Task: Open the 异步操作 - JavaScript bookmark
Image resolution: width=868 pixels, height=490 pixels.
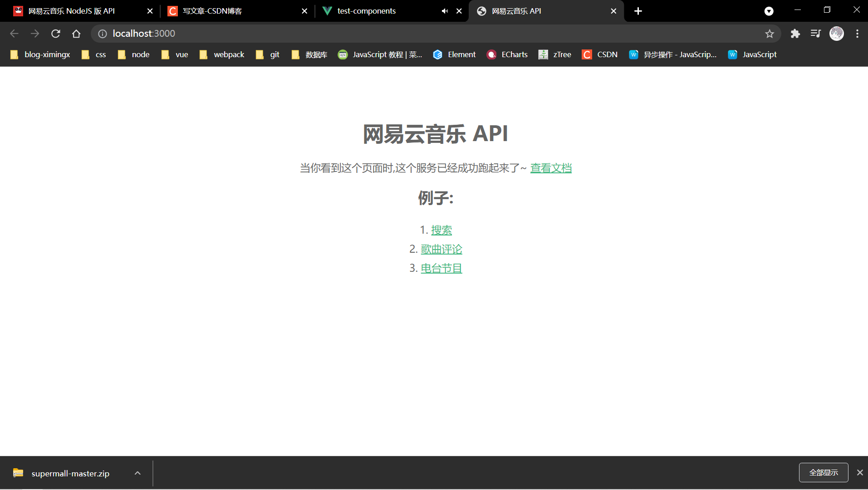Action: pos(673,54)
